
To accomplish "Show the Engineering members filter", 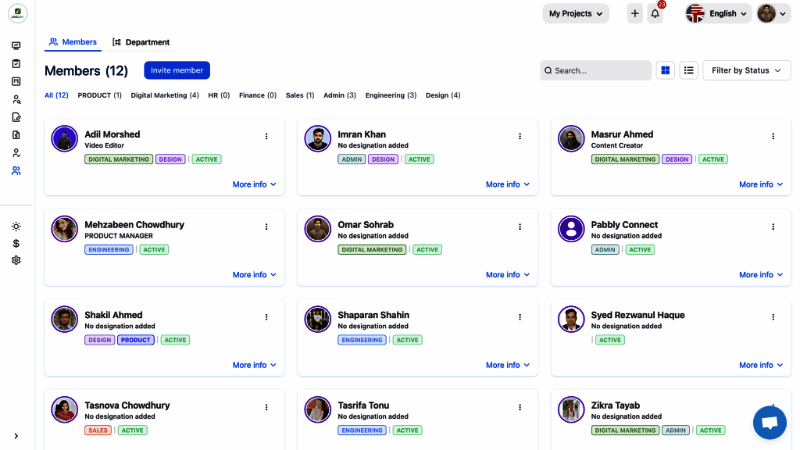I will tap(390, 95).
